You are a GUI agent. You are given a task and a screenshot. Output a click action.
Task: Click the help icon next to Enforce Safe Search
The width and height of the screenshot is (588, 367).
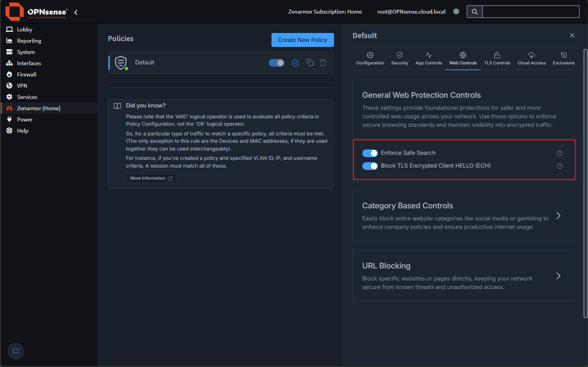[x=559, y=153]
